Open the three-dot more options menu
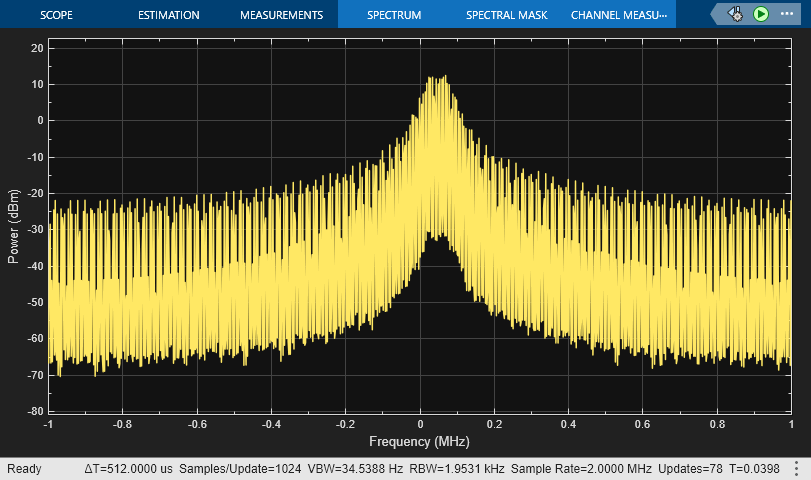The width and height of the screenshot is (811, 480). point(787,14)
